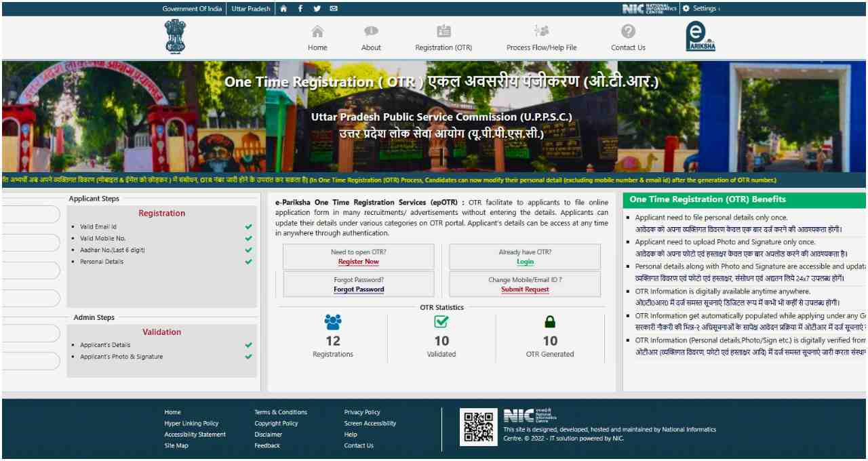Click the OTR Generated padlock icon
The image size is (868, 461).
550,322
